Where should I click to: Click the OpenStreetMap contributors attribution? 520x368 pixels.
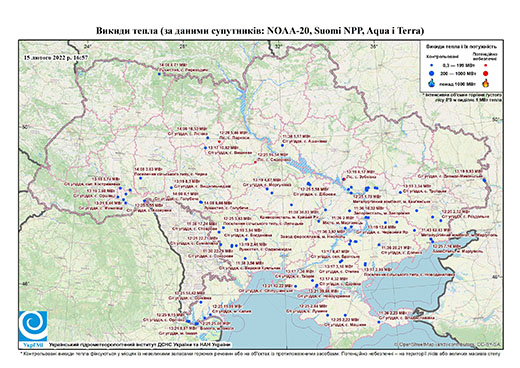pos(447,344)
